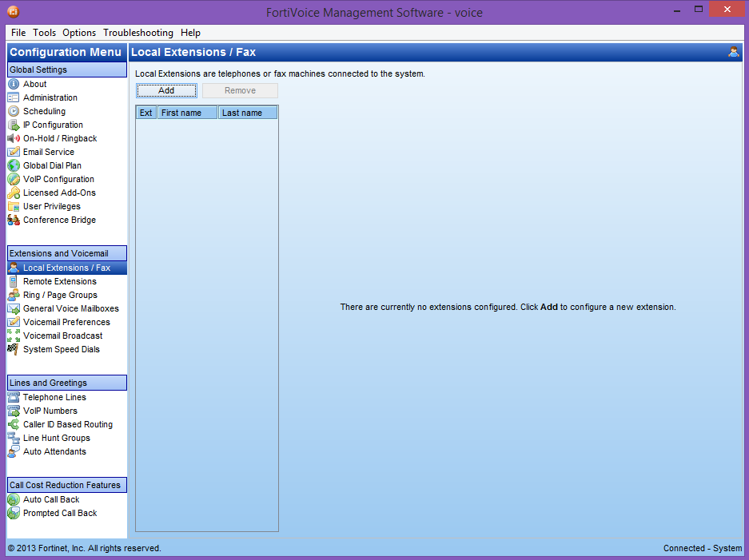The image size is (749, 560).
Task: Open Prompted Call Back label
Action: [60, 513]
